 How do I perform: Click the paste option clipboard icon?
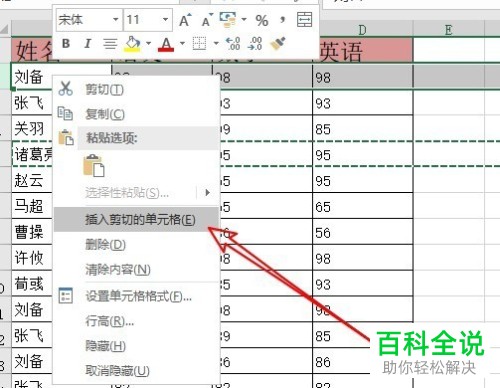94,166
